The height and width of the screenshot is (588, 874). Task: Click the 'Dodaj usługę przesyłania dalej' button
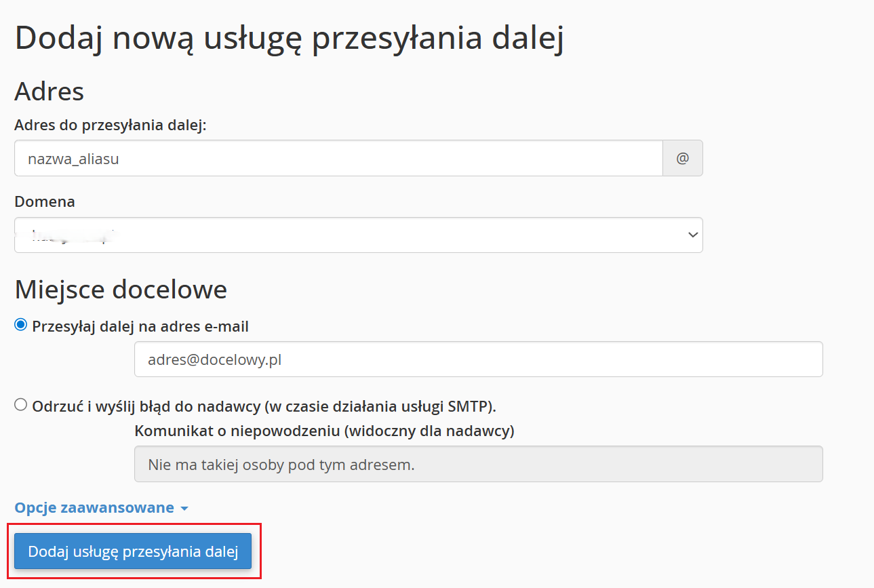pos(133,551)
